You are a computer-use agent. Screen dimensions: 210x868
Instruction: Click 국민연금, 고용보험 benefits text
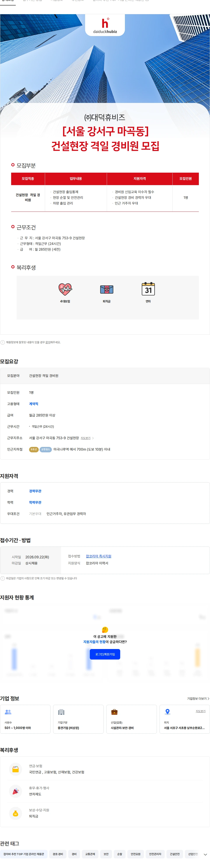click(x=57, y=772)
